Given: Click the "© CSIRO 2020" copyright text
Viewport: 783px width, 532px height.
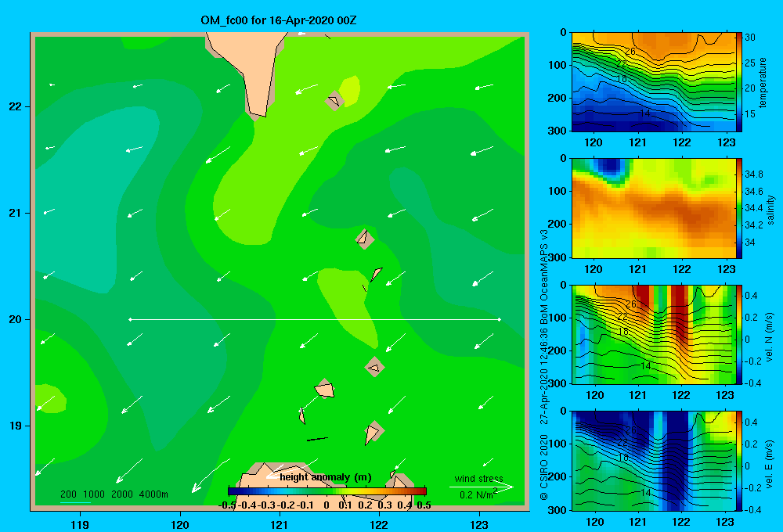Looking at the screenshot, I should point(544,467).
